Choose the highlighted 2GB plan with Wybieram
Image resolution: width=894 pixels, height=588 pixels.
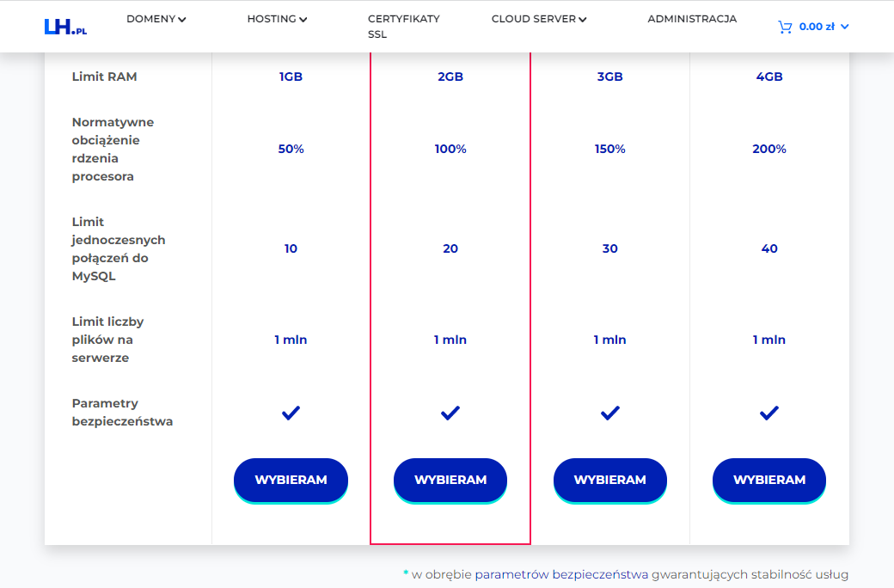(x=450, y=481)
